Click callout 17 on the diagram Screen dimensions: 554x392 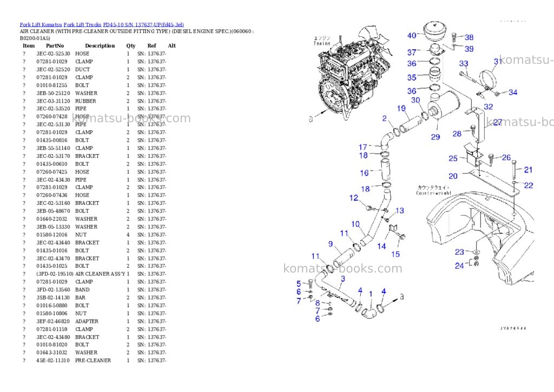tap(363, 147)
